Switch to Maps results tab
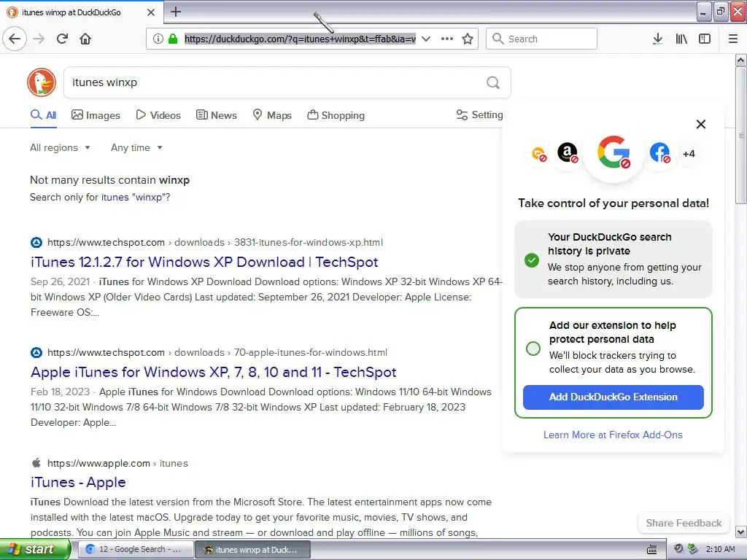Screen dimensions: 747x560 pos(272,115)
